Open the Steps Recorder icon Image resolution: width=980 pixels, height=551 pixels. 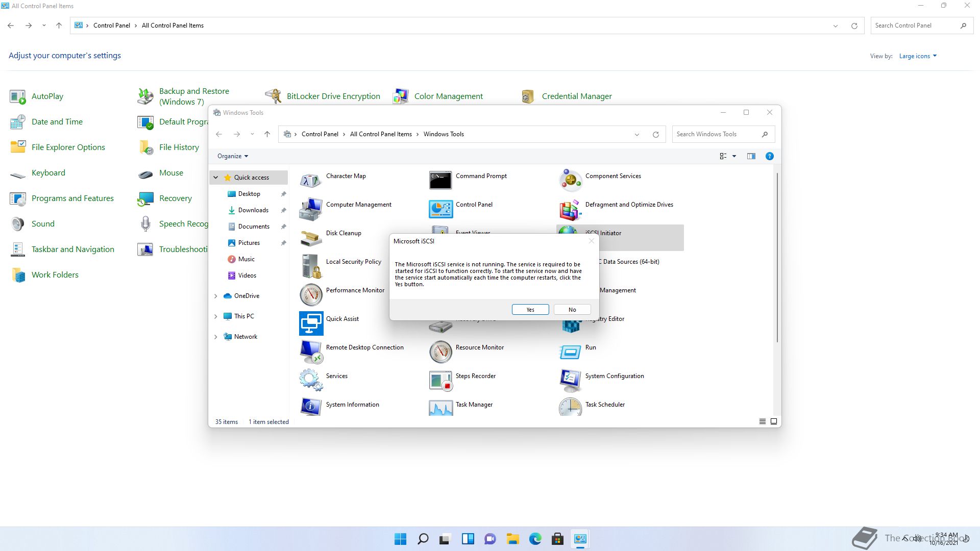[x=440, y=380]
